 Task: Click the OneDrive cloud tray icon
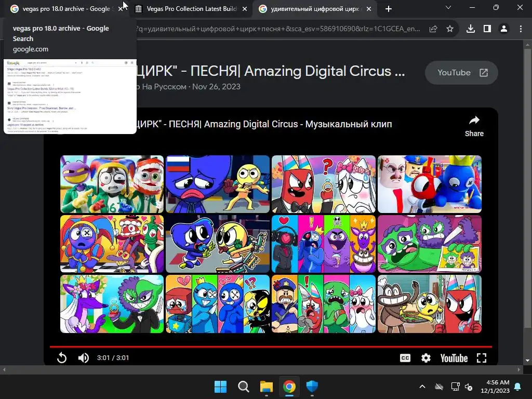439,387
